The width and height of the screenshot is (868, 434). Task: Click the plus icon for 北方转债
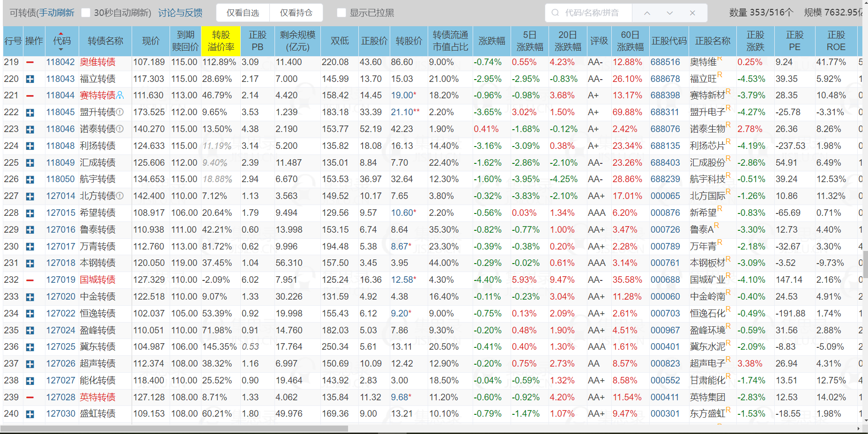30,196
